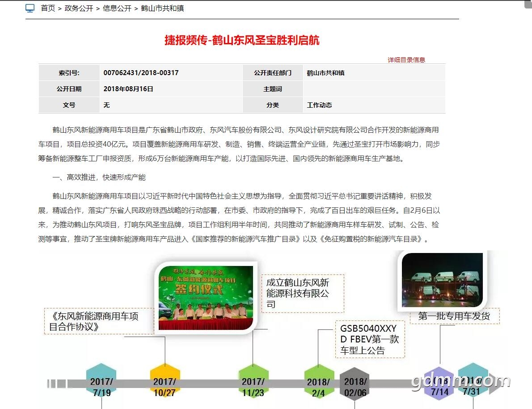Click 详细目录信息 link
This screenshot has height=409, width=532.
coord(406,60)
